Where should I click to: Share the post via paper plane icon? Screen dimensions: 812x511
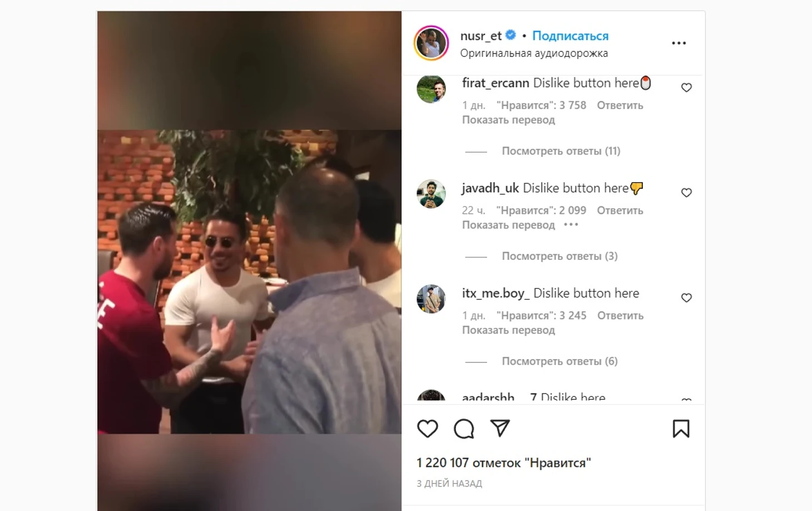(500, 428)
